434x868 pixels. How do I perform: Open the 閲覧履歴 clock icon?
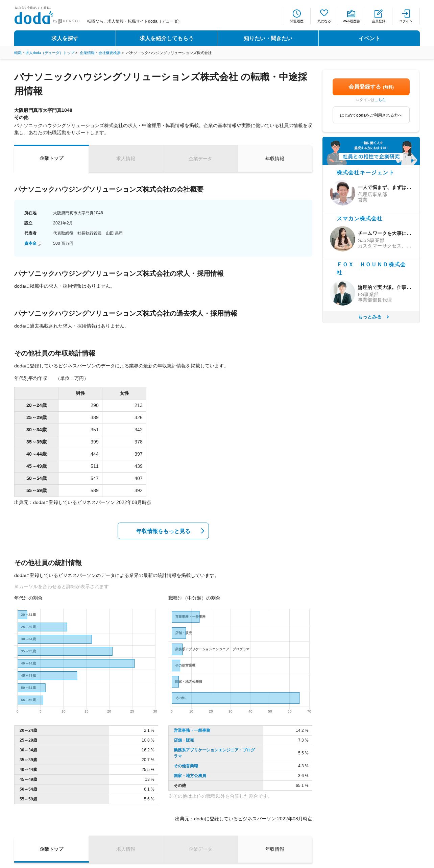[296, 14]
